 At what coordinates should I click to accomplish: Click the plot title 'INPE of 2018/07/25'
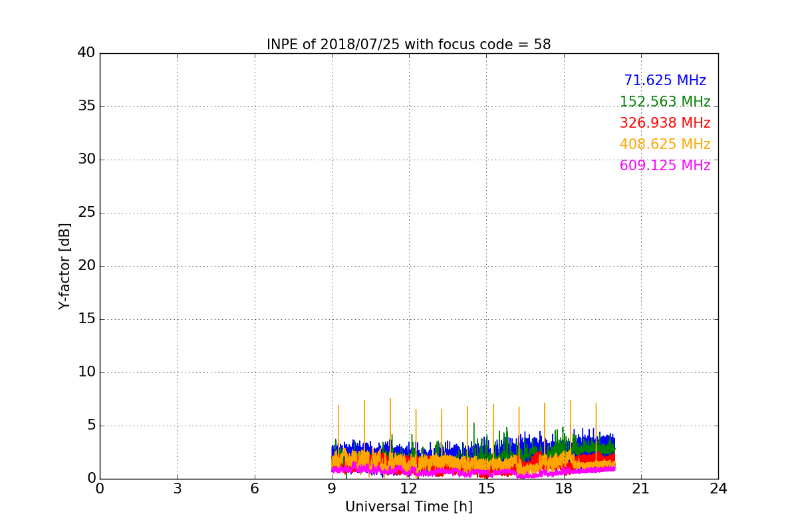click(x=408, y=45)
